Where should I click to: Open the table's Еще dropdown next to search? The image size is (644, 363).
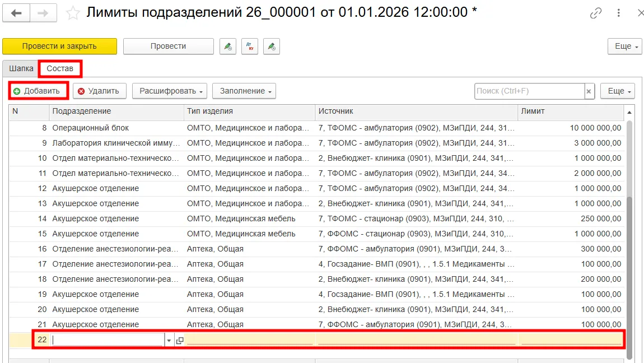[x=617, y=91]
